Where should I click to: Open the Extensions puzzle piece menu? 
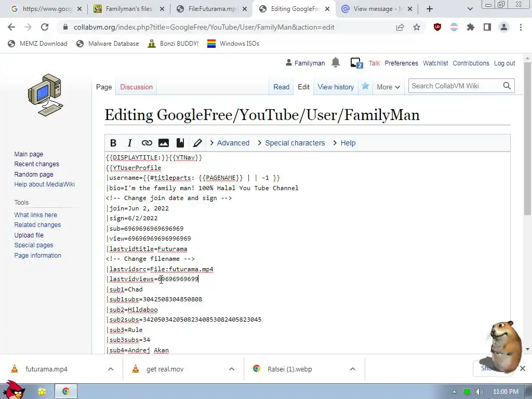pyautogui.click(x=471, y=27)
